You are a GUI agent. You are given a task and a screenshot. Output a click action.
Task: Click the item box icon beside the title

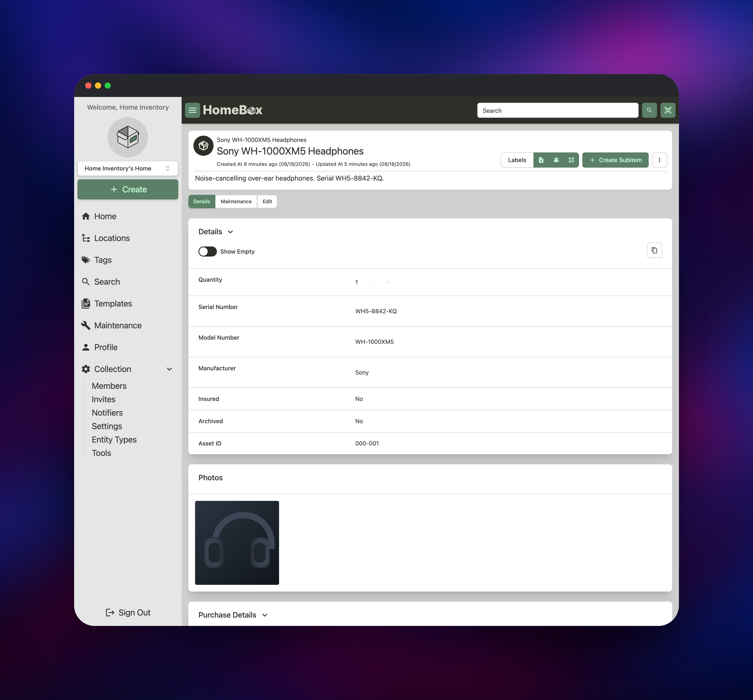click(x=203, y=146)
